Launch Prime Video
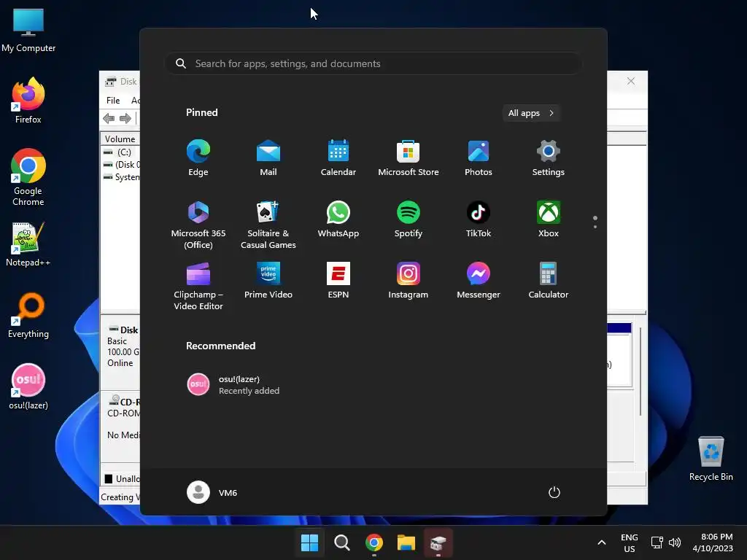The height and width of the screenshot is (560, 747). point(268,281)
